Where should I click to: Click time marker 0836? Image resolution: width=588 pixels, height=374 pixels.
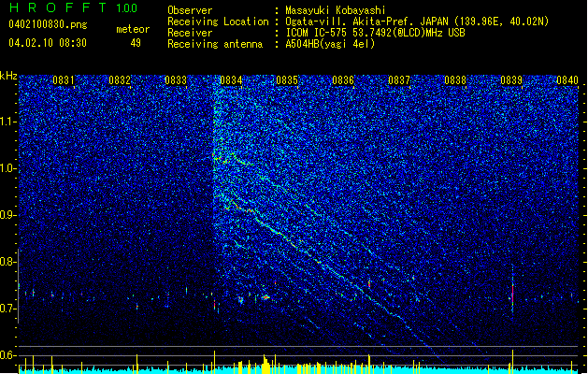pyautogui.click(x=343, y=80)
